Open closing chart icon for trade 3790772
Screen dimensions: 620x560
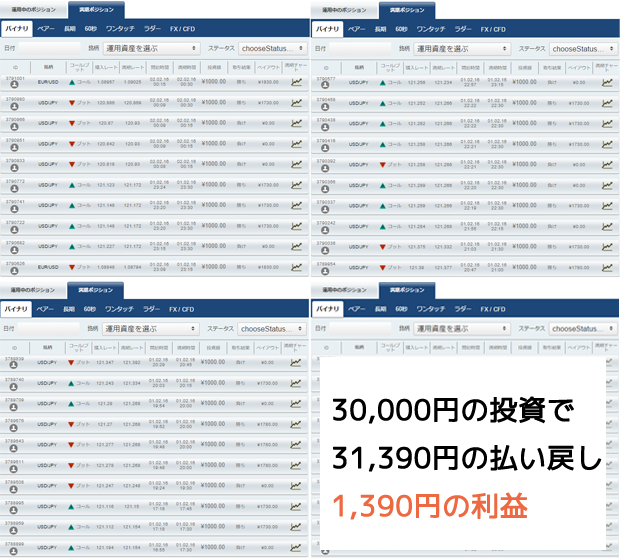point(296,185)
